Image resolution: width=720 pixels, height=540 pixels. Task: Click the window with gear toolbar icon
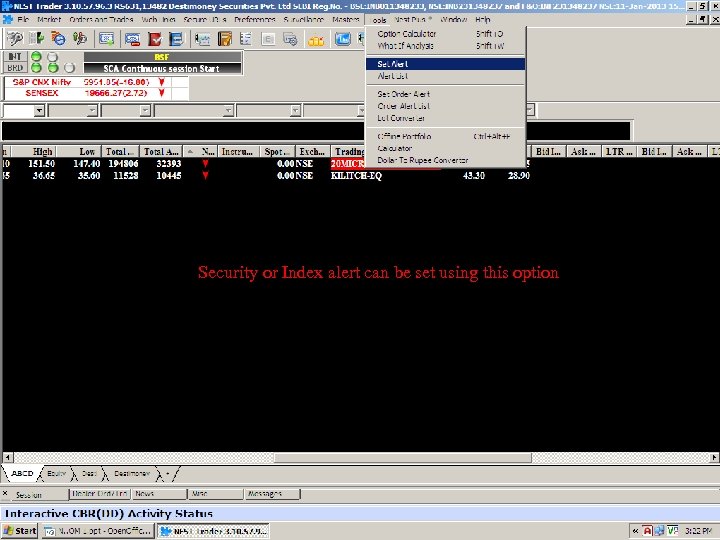point(290,39)
